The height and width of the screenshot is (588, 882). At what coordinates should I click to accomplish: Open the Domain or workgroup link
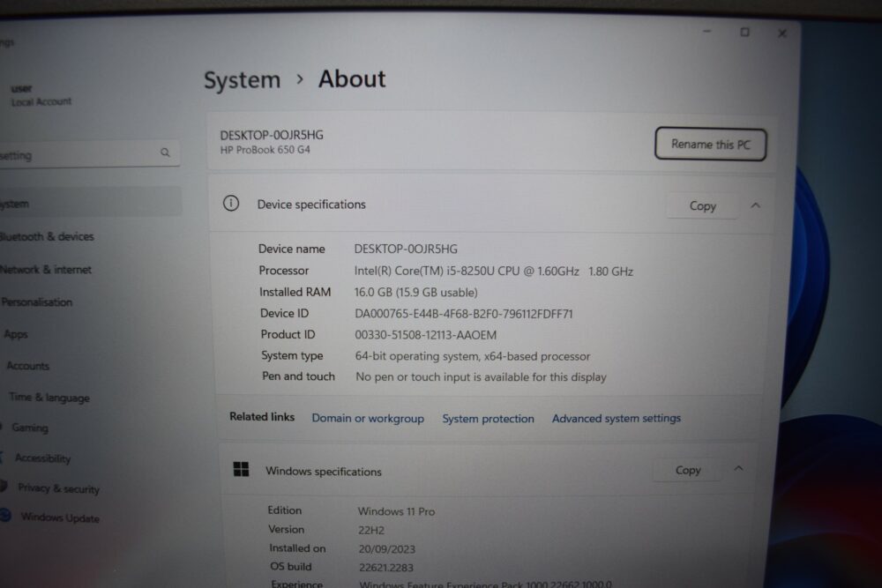pyautogui.click(x=368, y=418)
